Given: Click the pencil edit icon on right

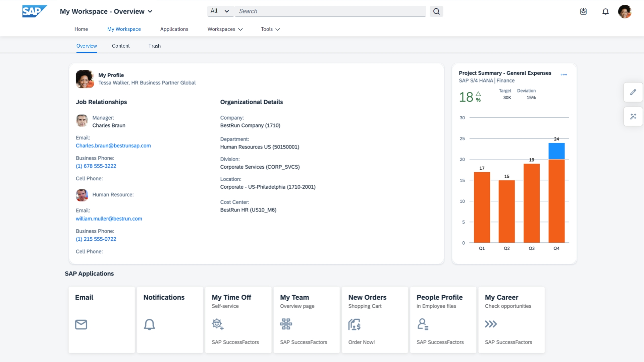Looking at the screenshot, I should pyautogui.click(x=633, y=92).
